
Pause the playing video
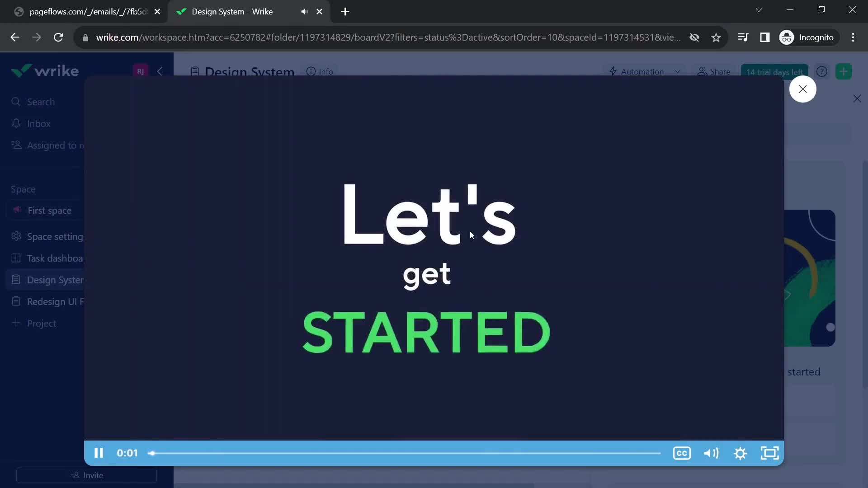(99, 453)
